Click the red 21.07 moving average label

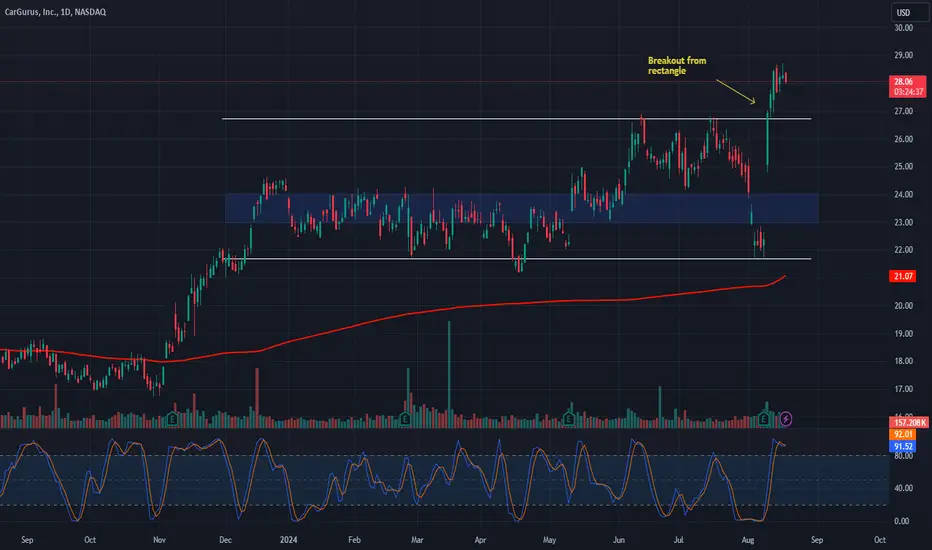903,276
